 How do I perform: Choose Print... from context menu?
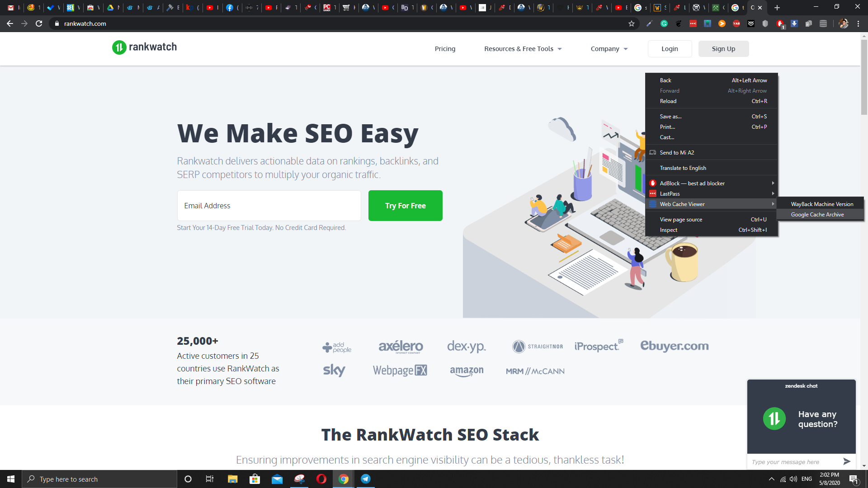712,127
